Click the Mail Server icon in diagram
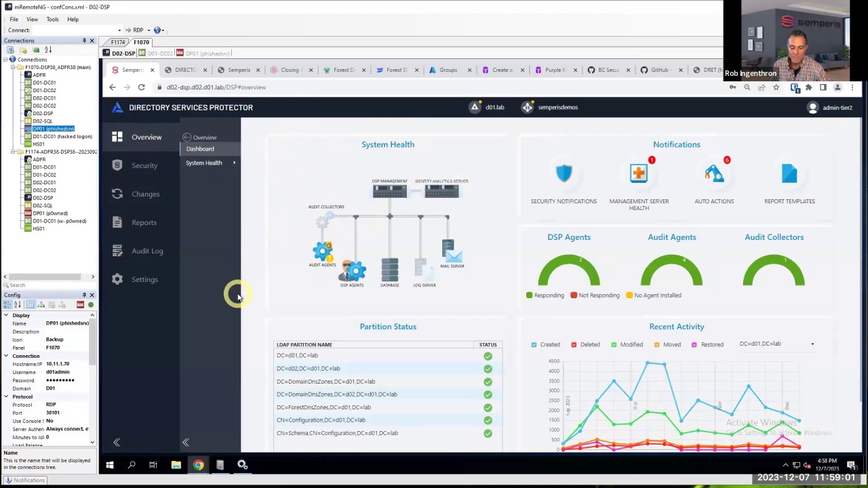 (452, 251)
